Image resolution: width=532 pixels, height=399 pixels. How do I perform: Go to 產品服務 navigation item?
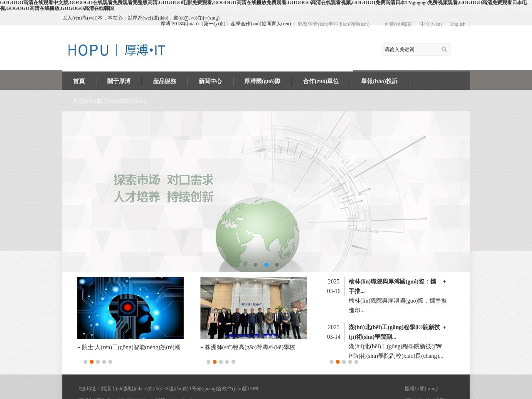coord(165,81)
